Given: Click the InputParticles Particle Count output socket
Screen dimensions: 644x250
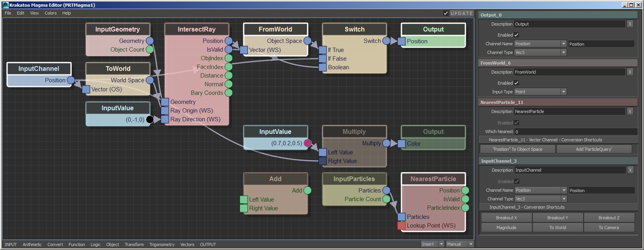Looking at the screenshot, I should [386, 199].
